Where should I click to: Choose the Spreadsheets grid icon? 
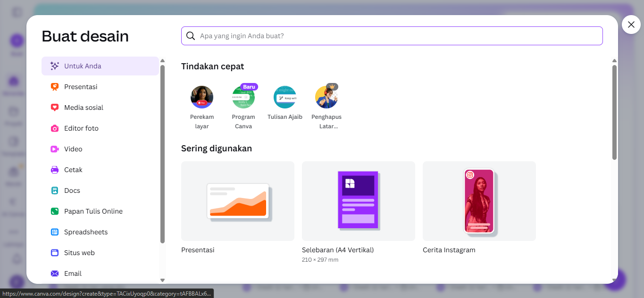pyautogui.click(x=55, y=232)
